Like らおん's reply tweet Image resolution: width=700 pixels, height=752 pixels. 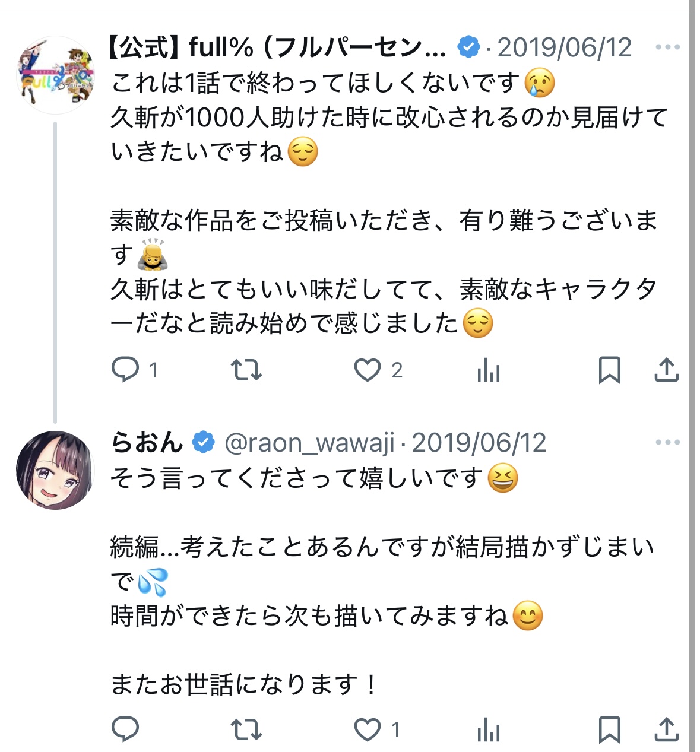tap(368, 729)
